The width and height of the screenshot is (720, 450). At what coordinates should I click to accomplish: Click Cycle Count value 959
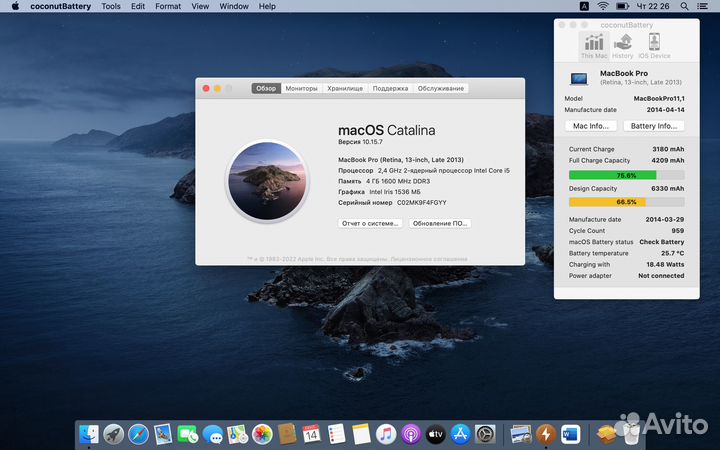click(678, 231)
